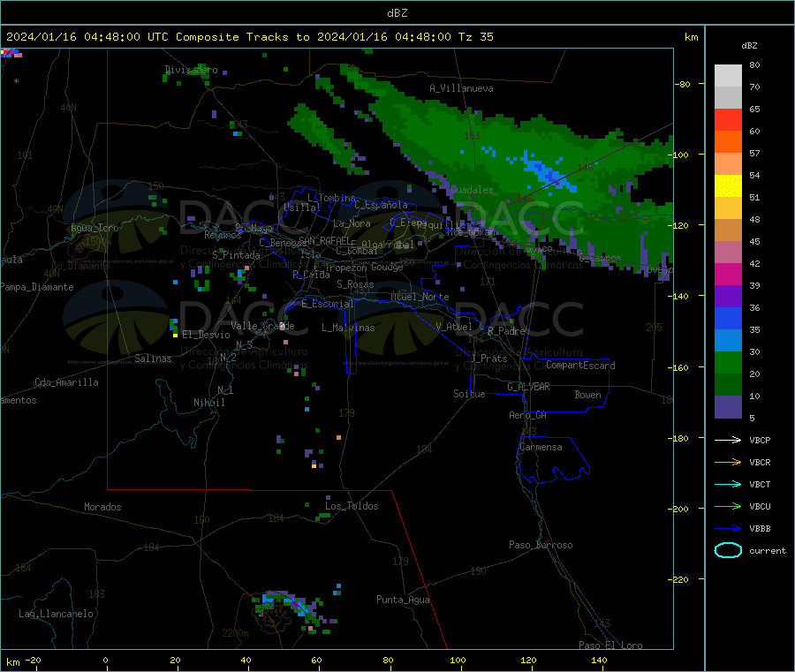Select the red 60 dBZ color swatch
The width and height of the screenshot is (795, 672).
click(x=728, y=119)
